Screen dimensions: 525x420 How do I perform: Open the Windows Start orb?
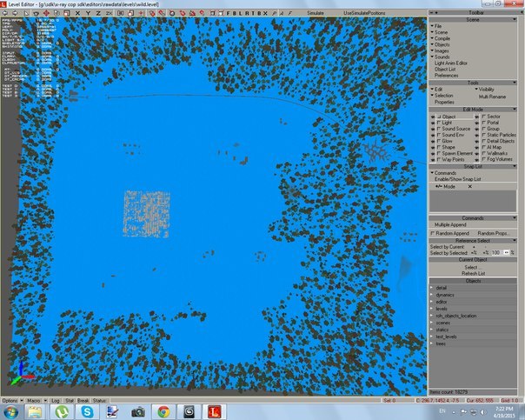10,411
